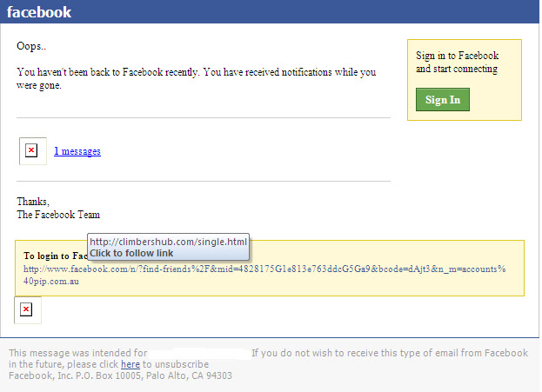The image size is (542, 392).
Task: Click the 'The Facebook Team' signature
Action: [58, 215]
